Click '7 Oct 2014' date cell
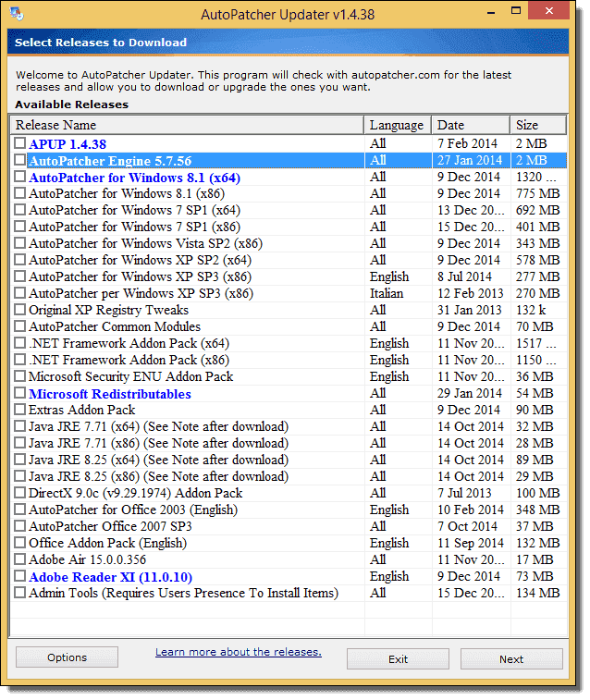Image resolution: width=590 pixels, height=700 pixels. 467,526
